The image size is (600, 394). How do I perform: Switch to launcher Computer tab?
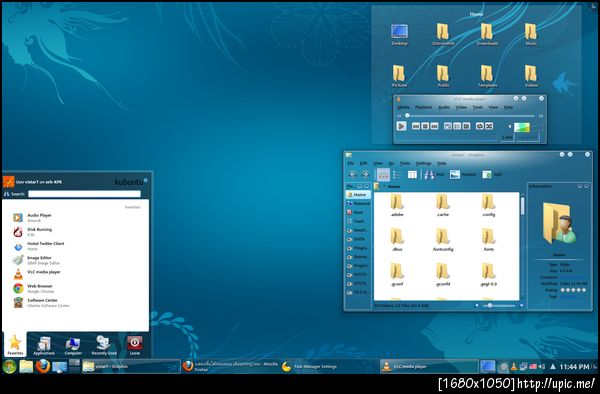pyautogui.click(x=73, y=345)
